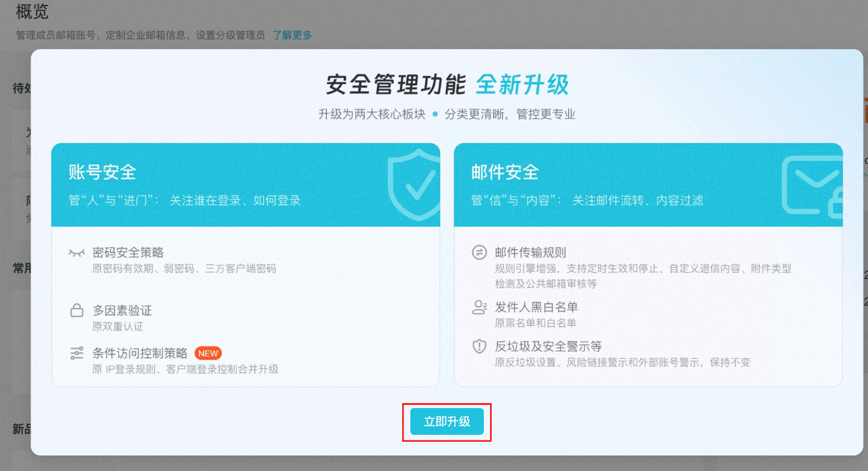Click the 邮件安全 card header

tap(504, 172)
